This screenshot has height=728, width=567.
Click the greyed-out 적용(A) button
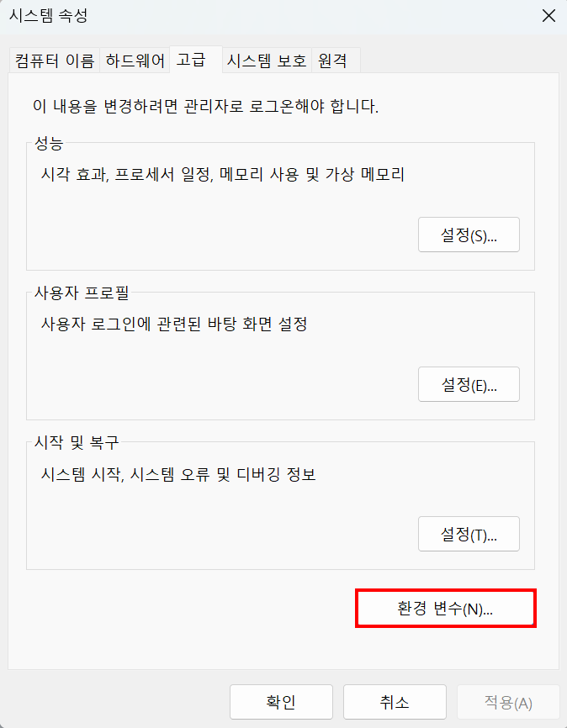pyautogui.click(x=508, y=702)
